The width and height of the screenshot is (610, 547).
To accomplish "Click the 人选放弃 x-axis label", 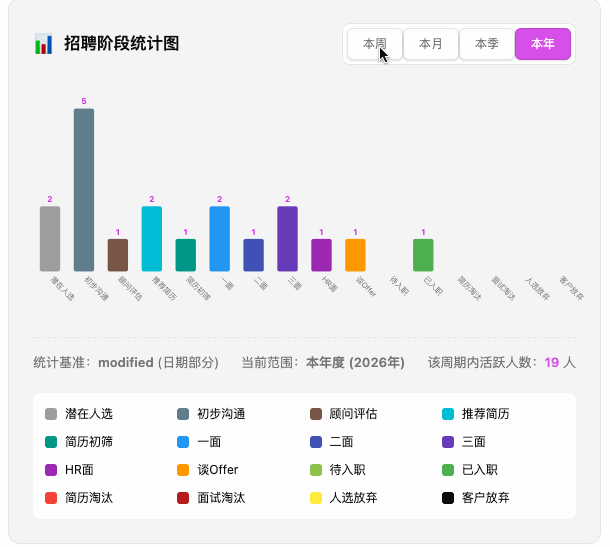I will [x=538, y=288].
